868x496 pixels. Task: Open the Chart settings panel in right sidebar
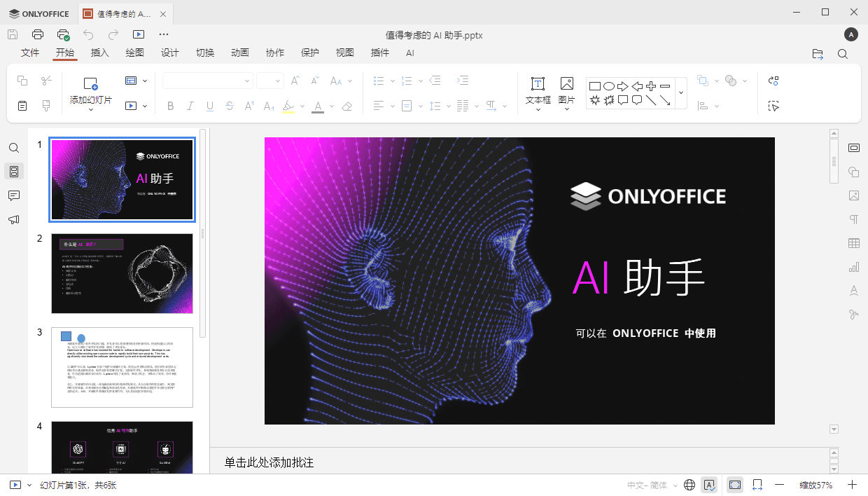(853, 267)
